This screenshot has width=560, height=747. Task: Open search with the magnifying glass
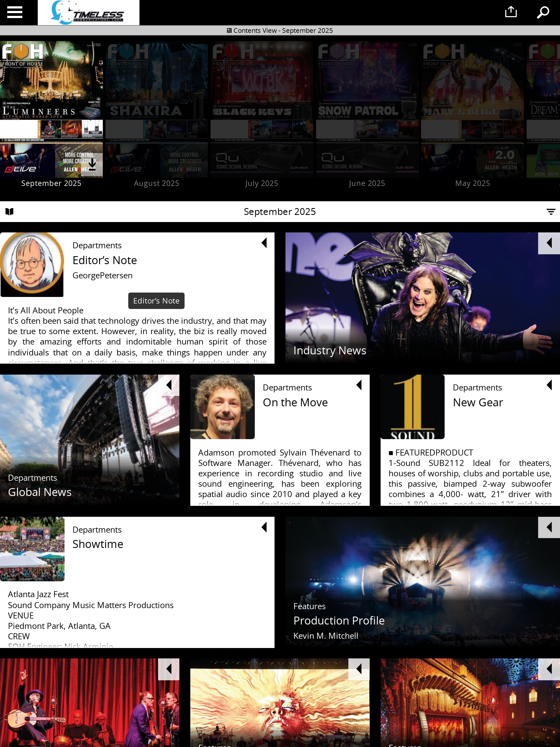point(543,13)
